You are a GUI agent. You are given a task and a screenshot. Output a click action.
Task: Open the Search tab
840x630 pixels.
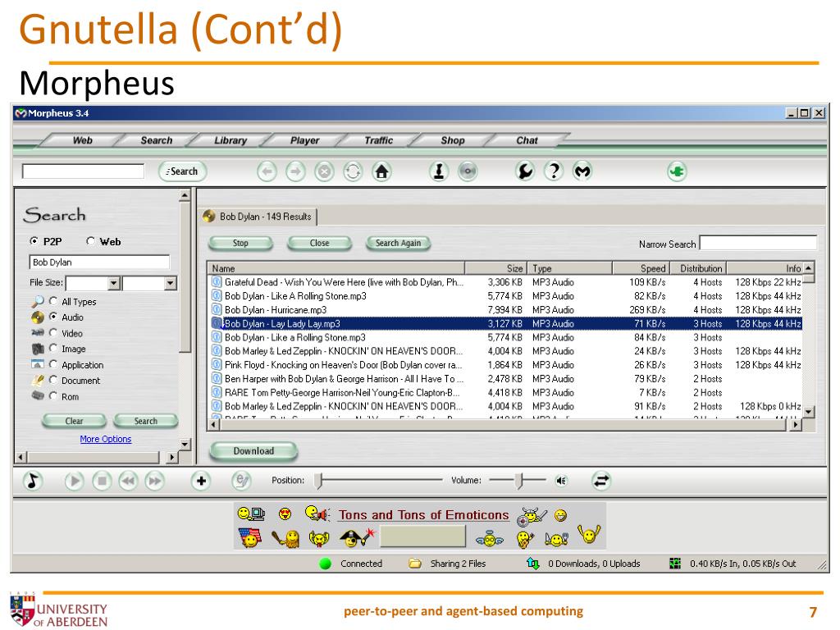(157, 140)
